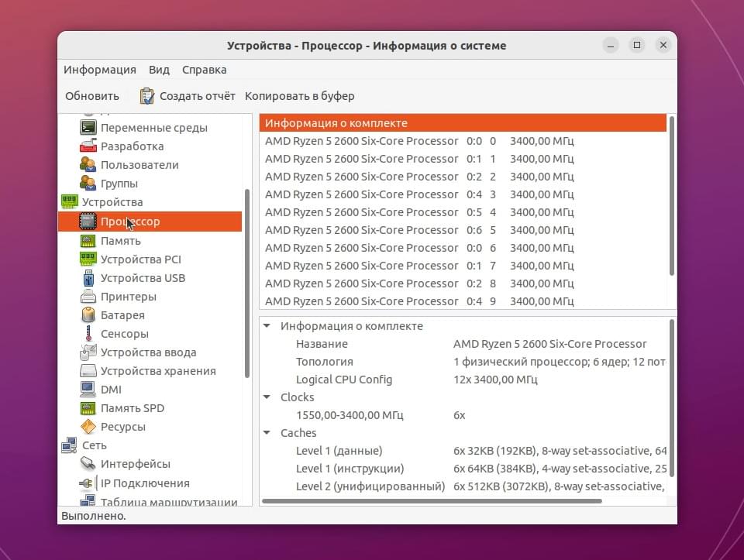Screen dimensions: 744x560
Task: Click the Level 2 (унифицированный) cache row
Action: 464,486
